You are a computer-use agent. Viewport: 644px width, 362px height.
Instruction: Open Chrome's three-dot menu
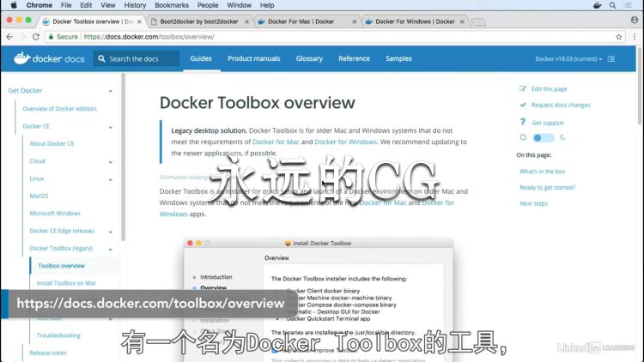pos(635,37)
